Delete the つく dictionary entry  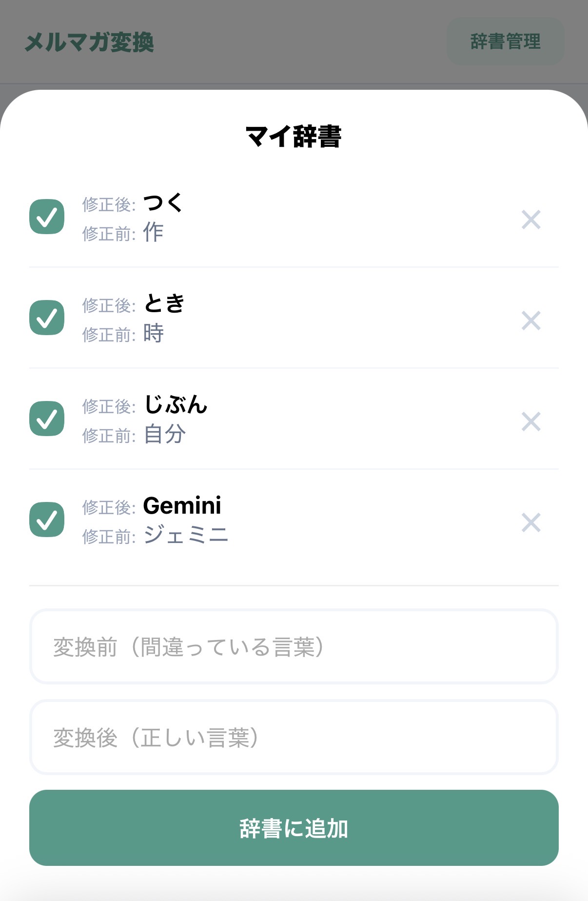[x=531, y=220]
